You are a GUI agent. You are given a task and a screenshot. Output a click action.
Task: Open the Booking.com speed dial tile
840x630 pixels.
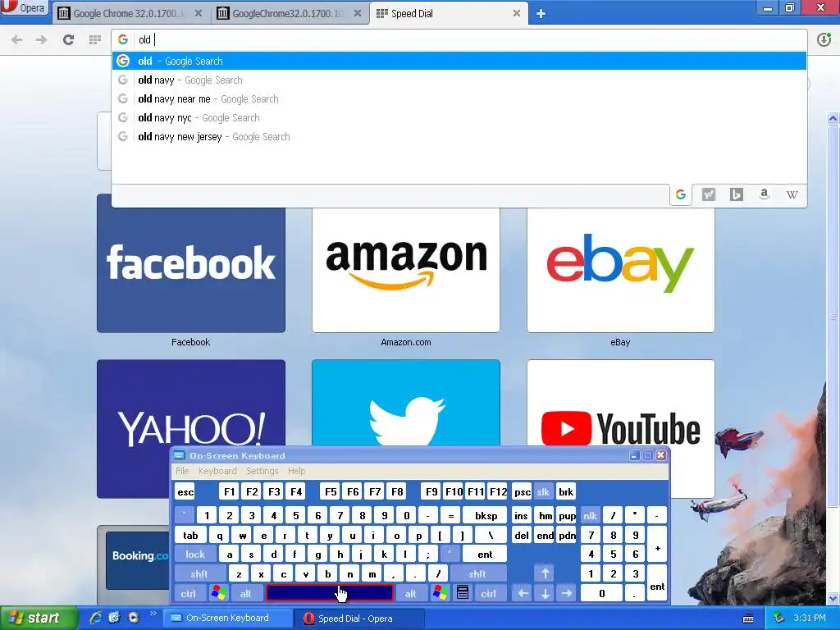coord(138,559)
